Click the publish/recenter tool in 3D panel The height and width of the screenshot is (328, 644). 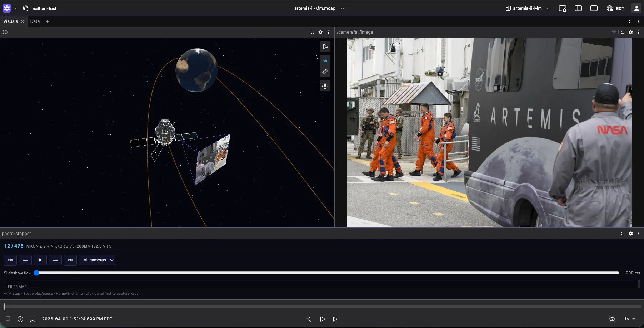point(325,86)
